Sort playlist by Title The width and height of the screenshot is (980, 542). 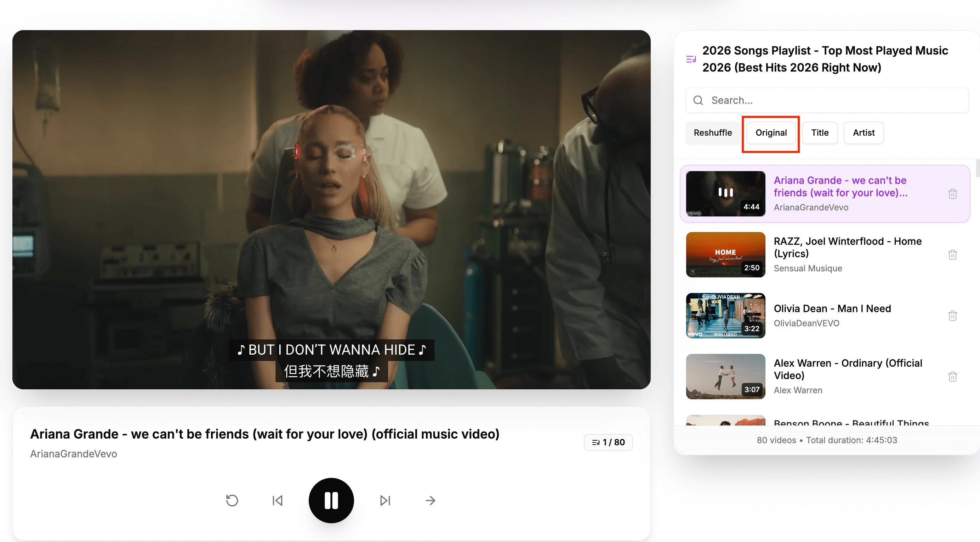pyautogui.click(x=820, y=133)
